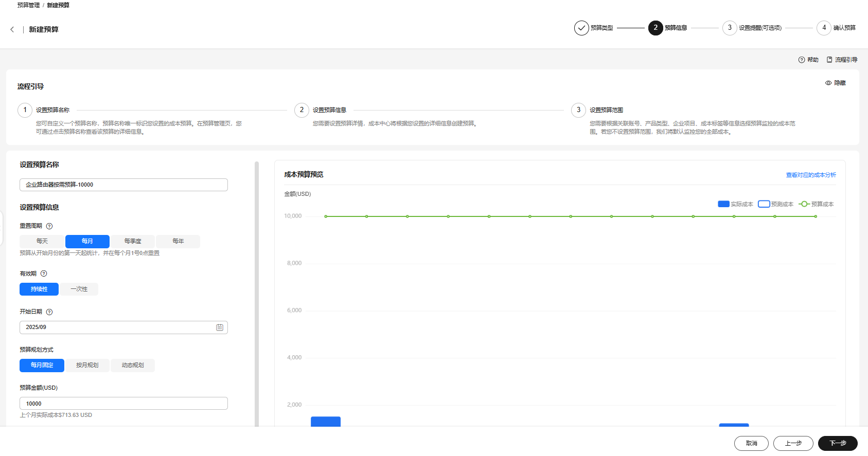The height and width of the screenshot is (456, 868).
Task: Select 动态规划 planning method
Action: tap(133, 366)
